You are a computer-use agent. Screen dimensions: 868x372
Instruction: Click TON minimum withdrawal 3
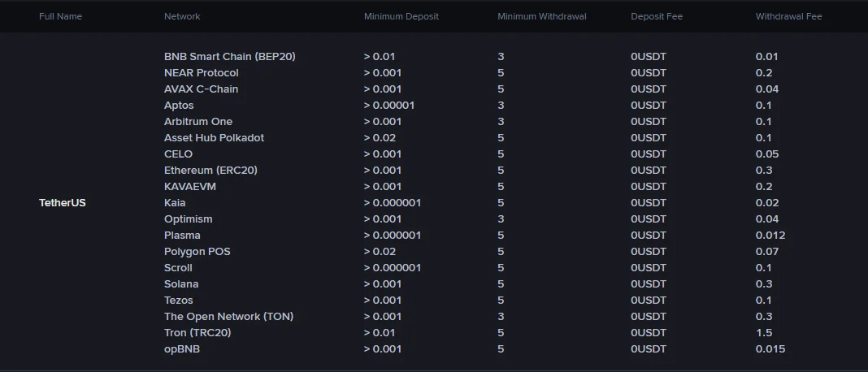[501, 317]
